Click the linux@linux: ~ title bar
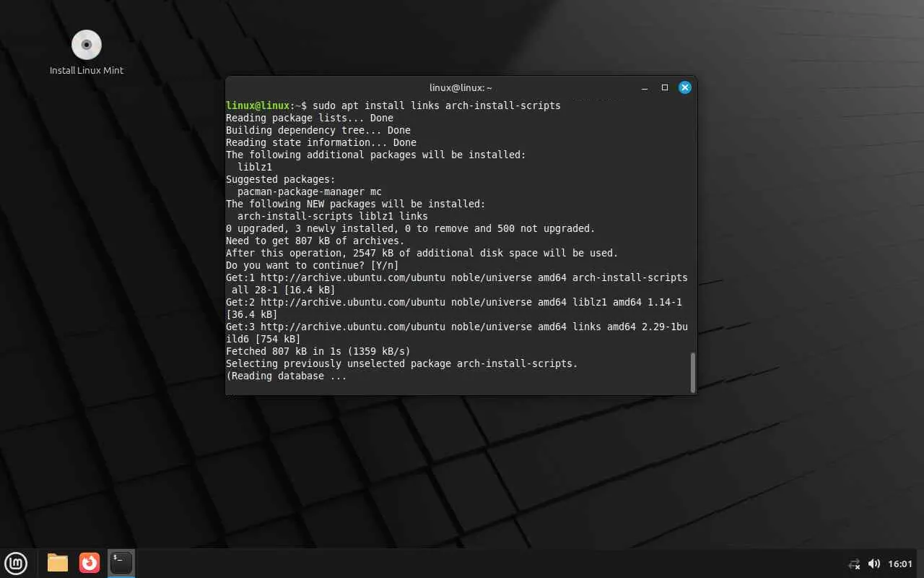Screen dimensions: 924x578 click(x=461, y=87)
